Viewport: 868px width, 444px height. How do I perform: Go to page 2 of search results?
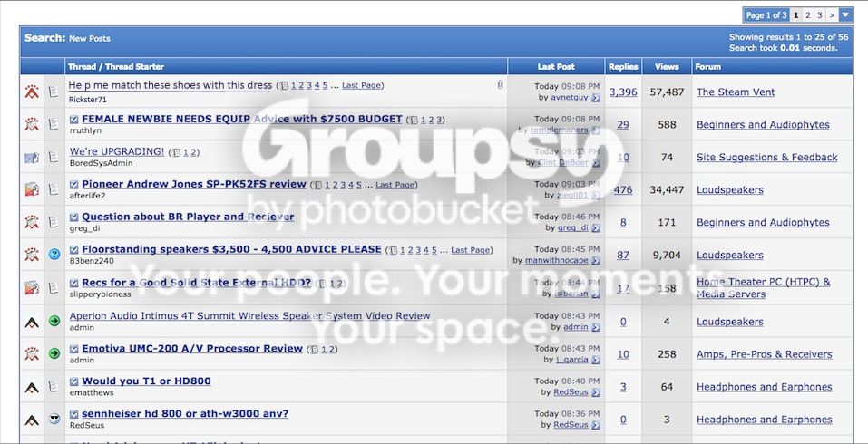pos(807,15)
